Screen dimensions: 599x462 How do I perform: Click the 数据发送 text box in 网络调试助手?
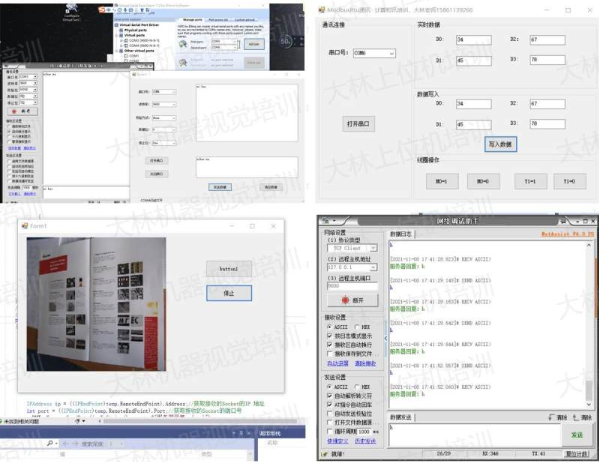474,435
